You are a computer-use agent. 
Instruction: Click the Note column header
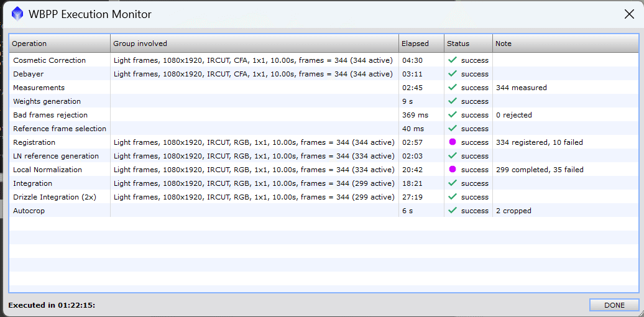click(x=566, y=44)
